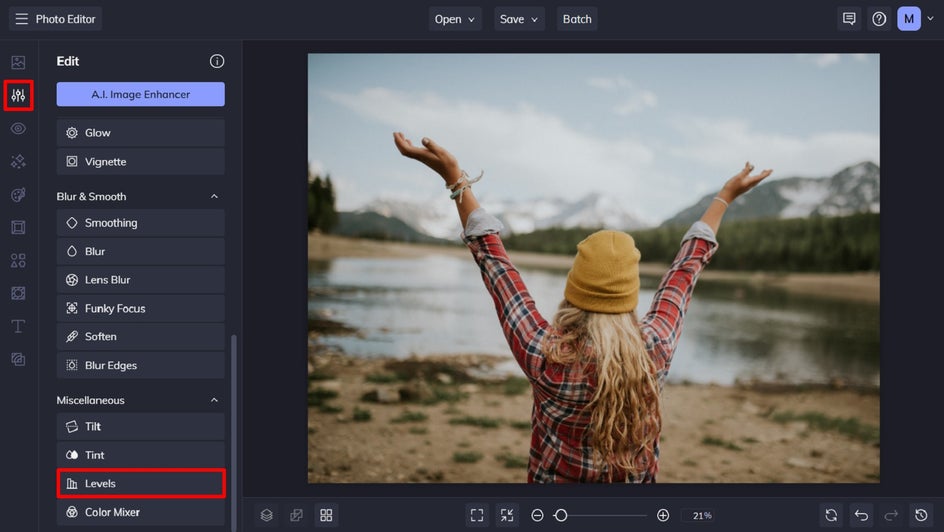The width and height of the screenshot is (944, 532).
Task: Open the History clock icon
Action: (x=921, y=515)
